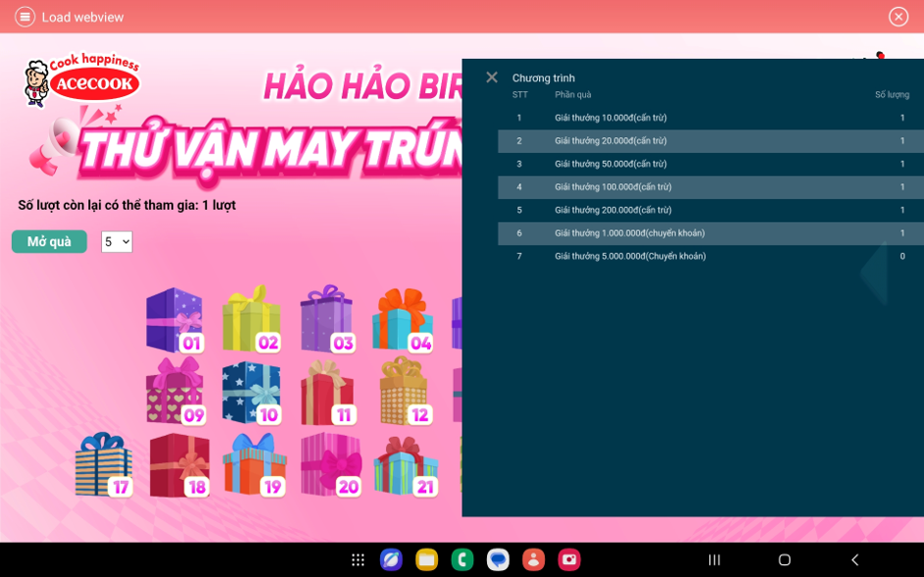Viewport: 924px width, 577px height.
Task: Choose pink striped gift box 20
Action: pos(330,464)
